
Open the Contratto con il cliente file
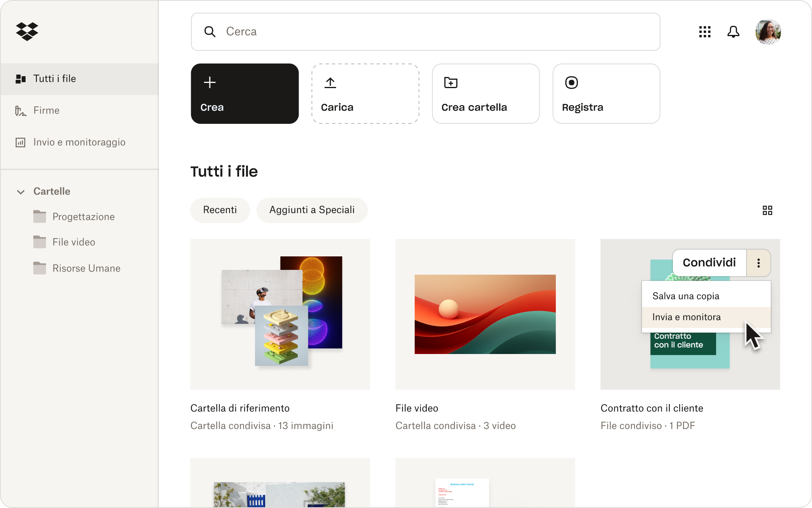652,408
